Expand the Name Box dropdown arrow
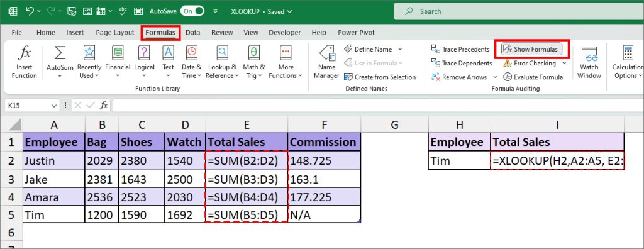644x249 pixels. (54, 106)
